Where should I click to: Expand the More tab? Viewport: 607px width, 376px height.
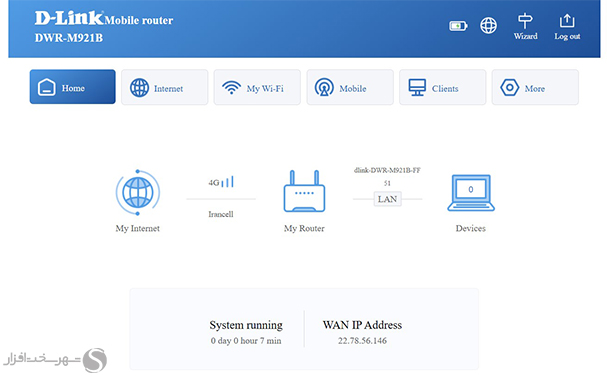pyautogui.click(x=535, y=87)
